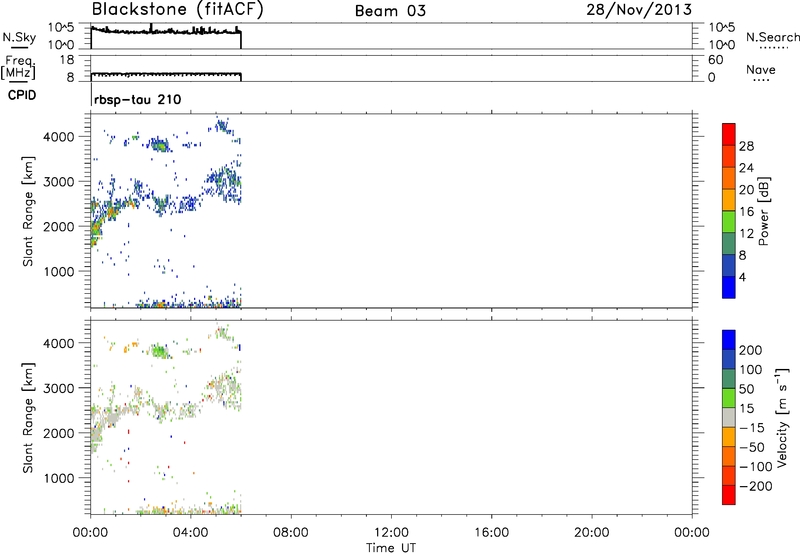Click the '4' value on Power colorbar

coord(742,277)
